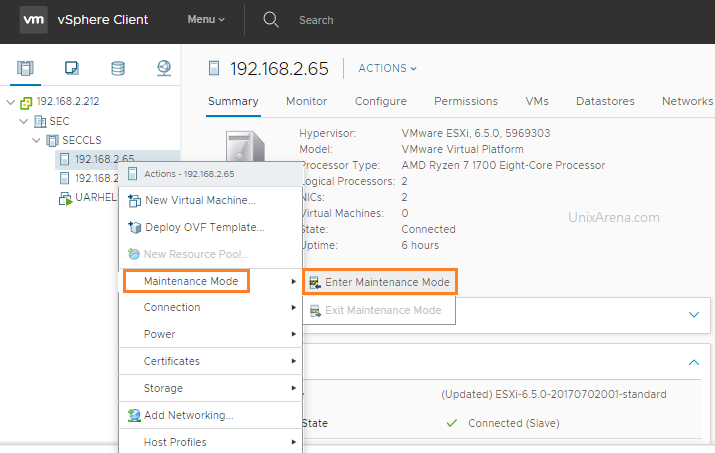Open the Summary tab
715x453 pixels.
click(x=233, y=101)
